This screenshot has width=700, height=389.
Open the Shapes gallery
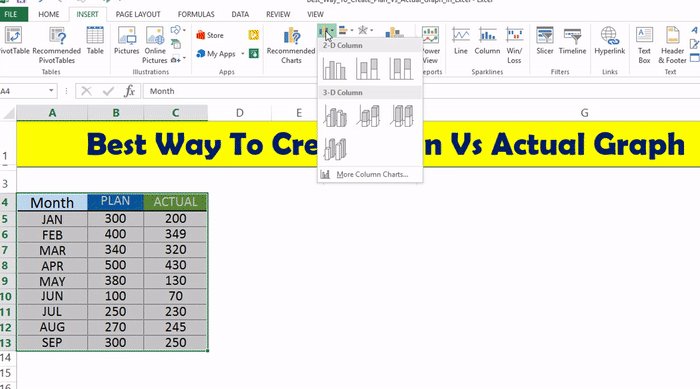[x=177, y=30]
